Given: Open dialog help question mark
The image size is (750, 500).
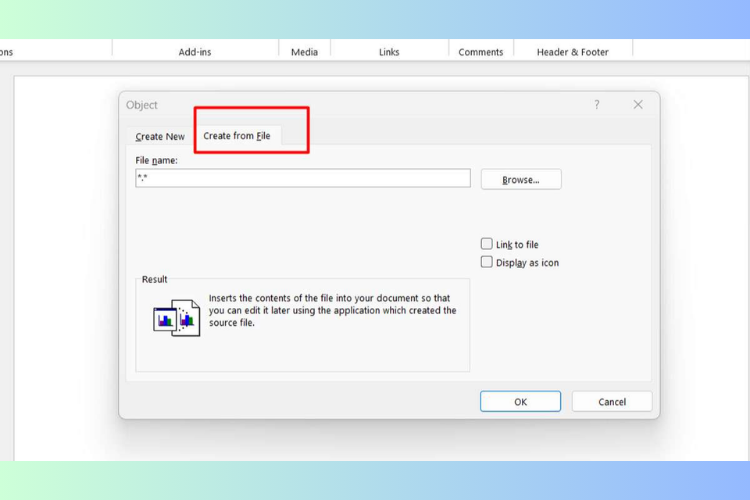Looking at the screenshot, I should point(596,104).
